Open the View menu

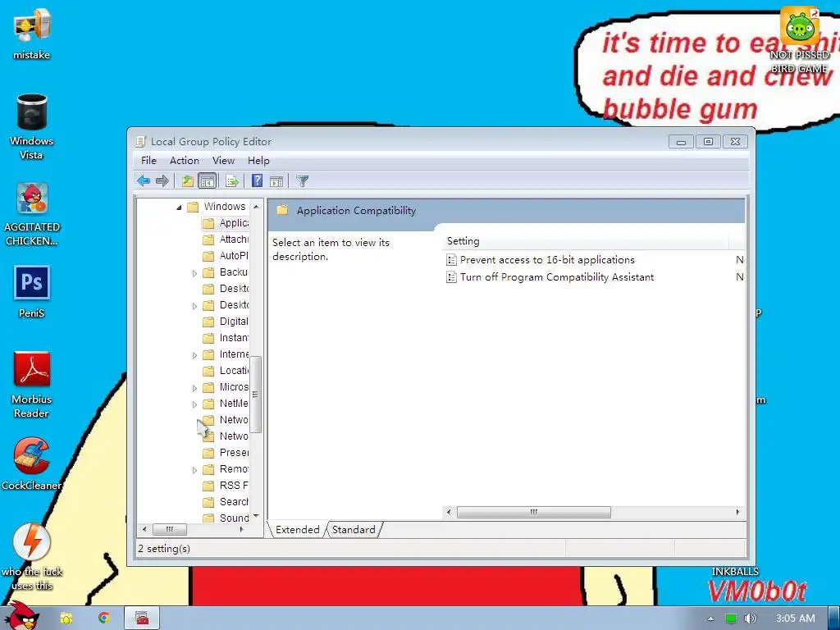[223, 161]
